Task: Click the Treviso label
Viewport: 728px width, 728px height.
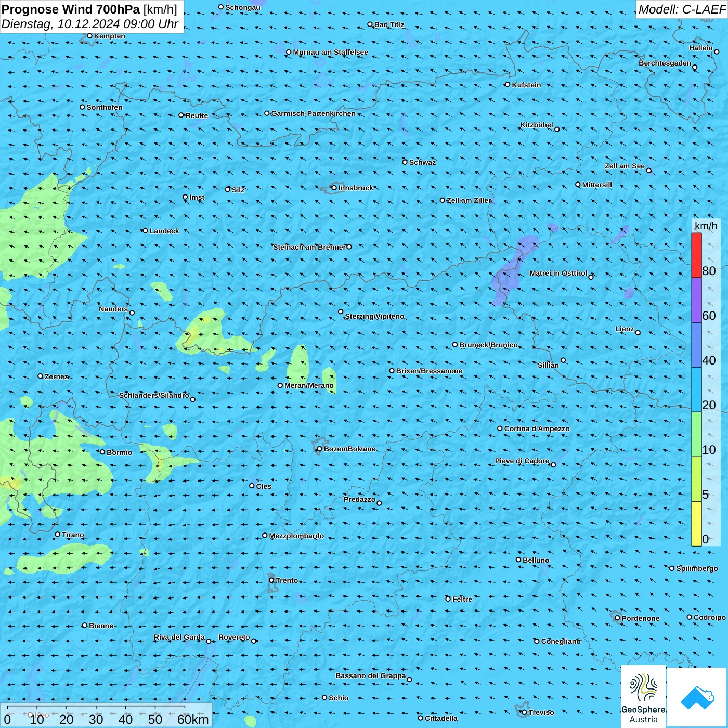Action: (x=541, y=712)
